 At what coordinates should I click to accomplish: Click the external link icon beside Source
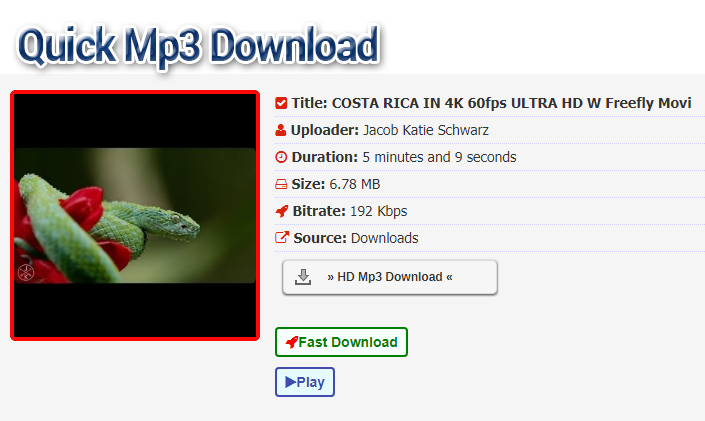(x=282, y=237)
